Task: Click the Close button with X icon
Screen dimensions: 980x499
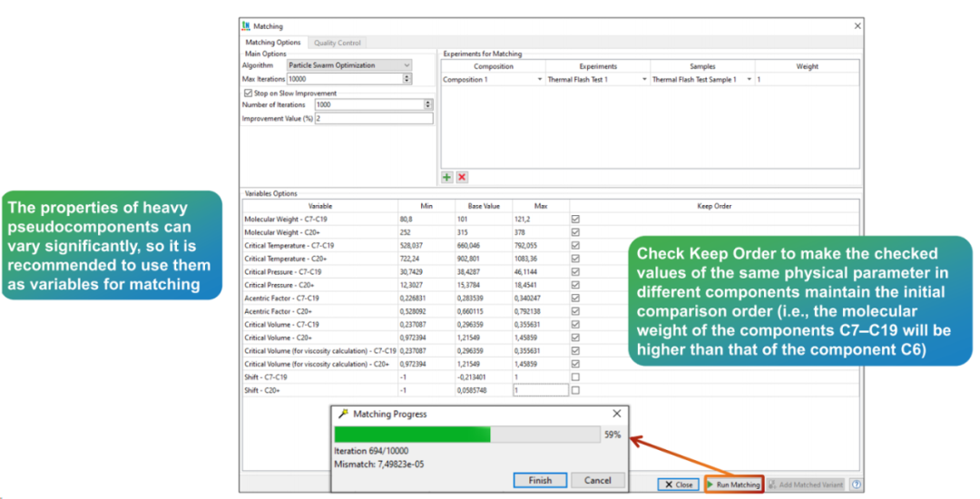Action: [678, 484]
